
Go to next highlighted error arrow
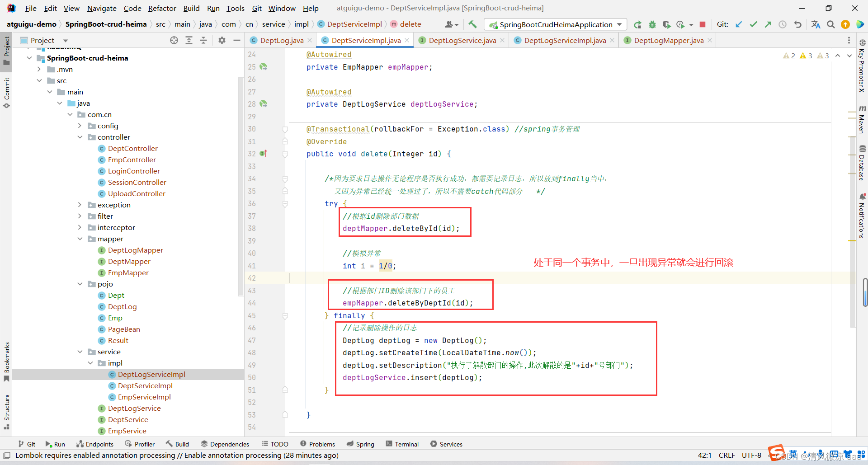click(849, 56)
